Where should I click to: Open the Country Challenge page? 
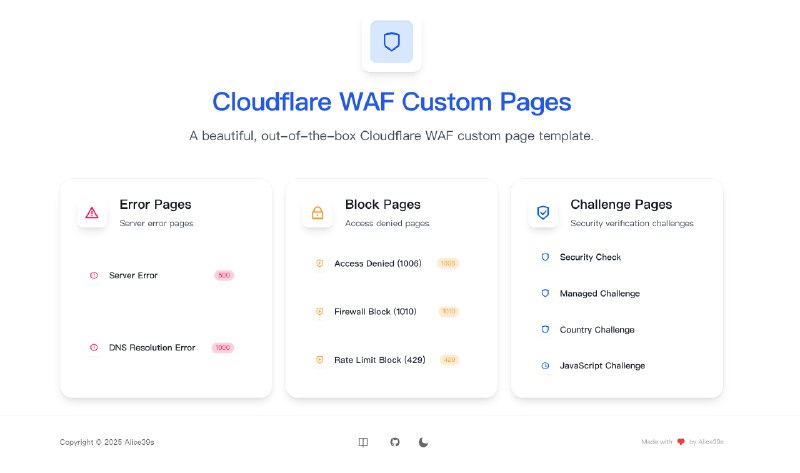pos(596,330)
